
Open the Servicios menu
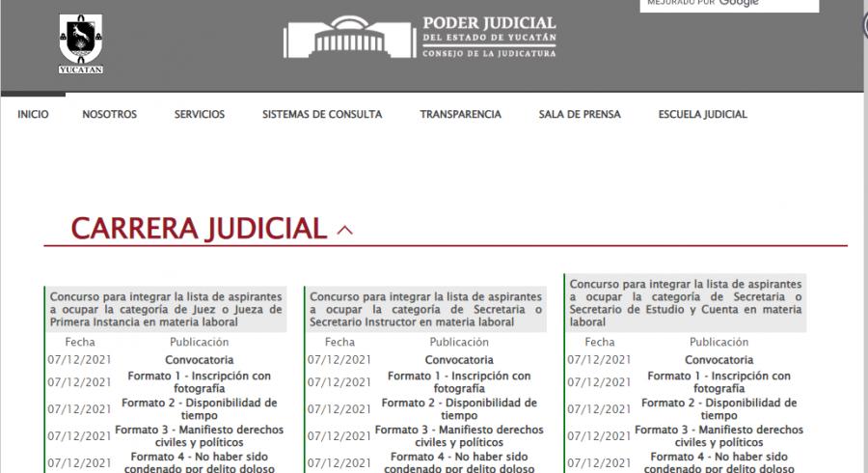pyautogui.click(x=200, y=115)
